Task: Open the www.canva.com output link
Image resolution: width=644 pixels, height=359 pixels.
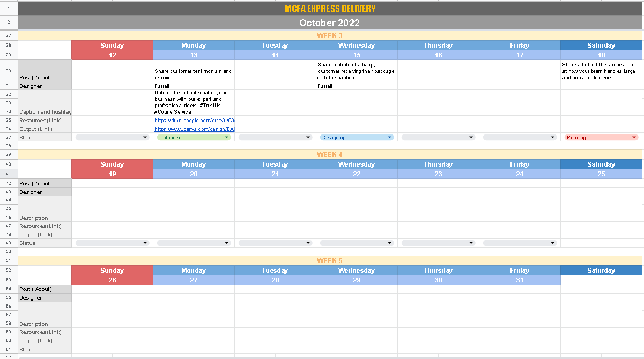Action: tap(194, 129)
